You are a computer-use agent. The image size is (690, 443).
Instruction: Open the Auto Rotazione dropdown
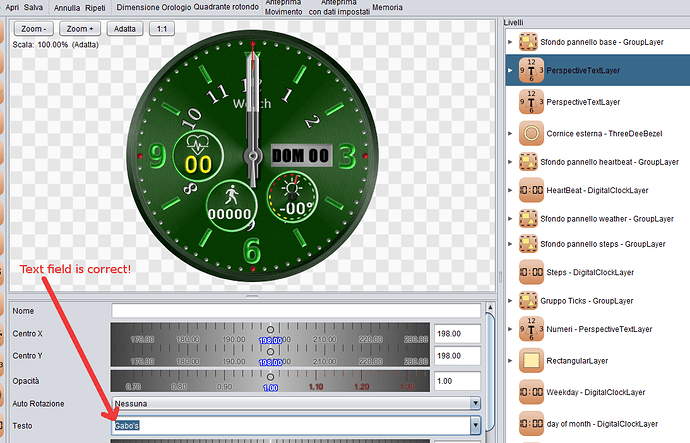click(x=475, y=403)
